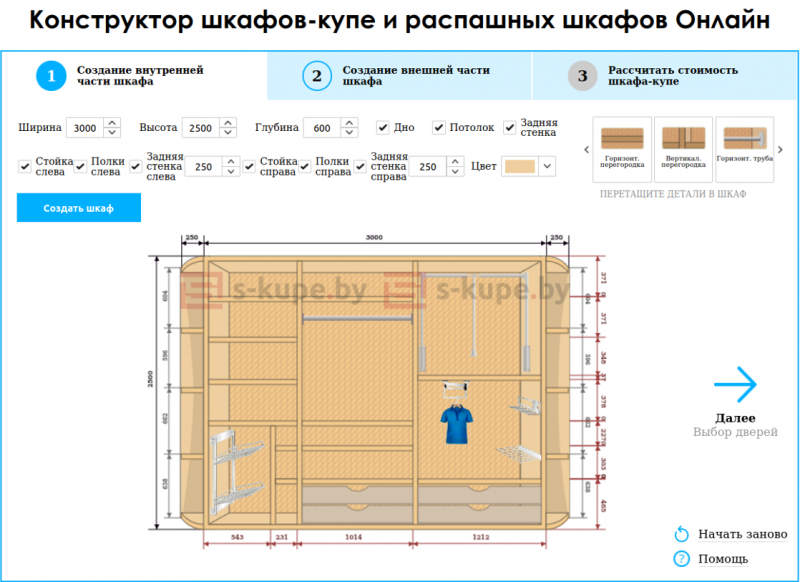Toggle the Дно checkbox
This screenshot has height=582, width=800.
tap(383, 128)
